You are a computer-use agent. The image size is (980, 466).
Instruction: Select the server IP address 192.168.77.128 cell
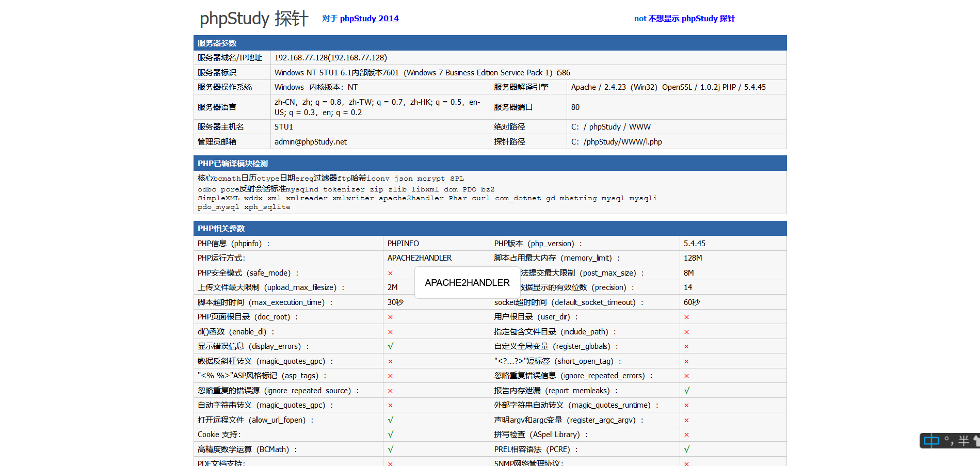pos(330,57)
